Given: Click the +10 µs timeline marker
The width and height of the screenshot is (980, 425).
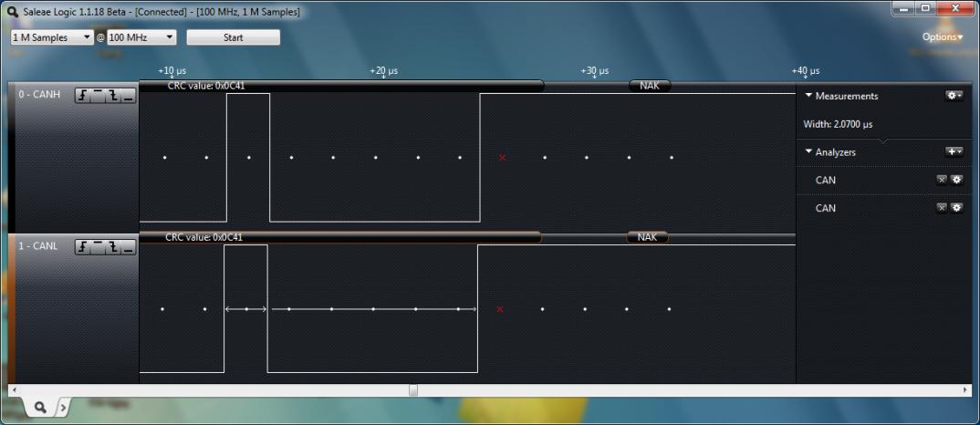Looking at the screenshot, I should point(172,71).
